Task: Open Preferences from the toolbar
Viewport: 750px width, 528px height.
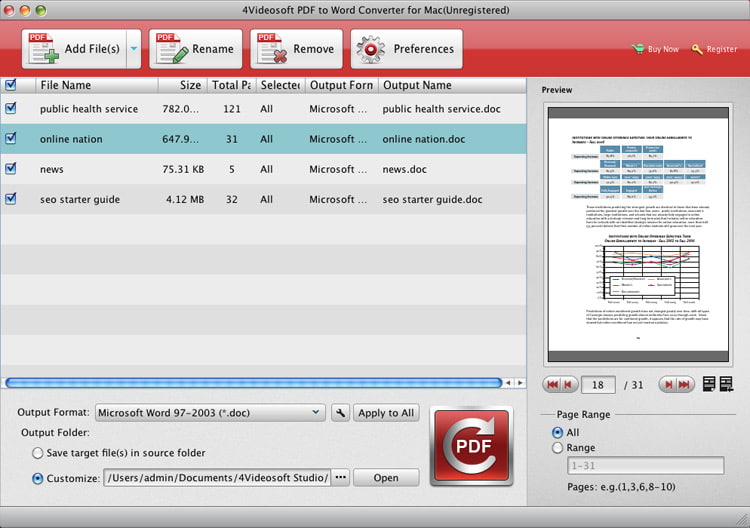Action: click(x=407, y=49)
